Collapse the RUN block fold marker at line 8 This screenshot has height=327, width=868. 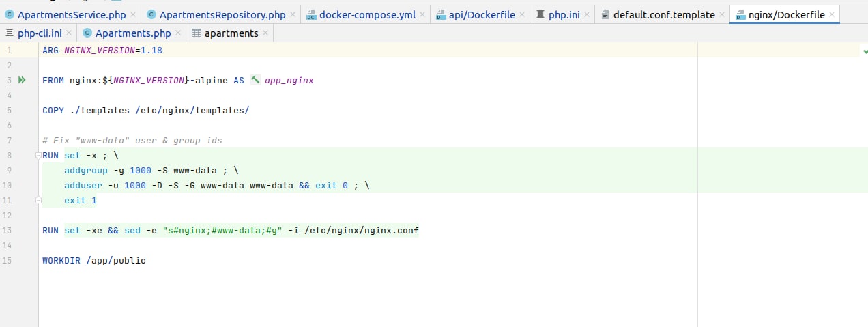tap(40, 156)
